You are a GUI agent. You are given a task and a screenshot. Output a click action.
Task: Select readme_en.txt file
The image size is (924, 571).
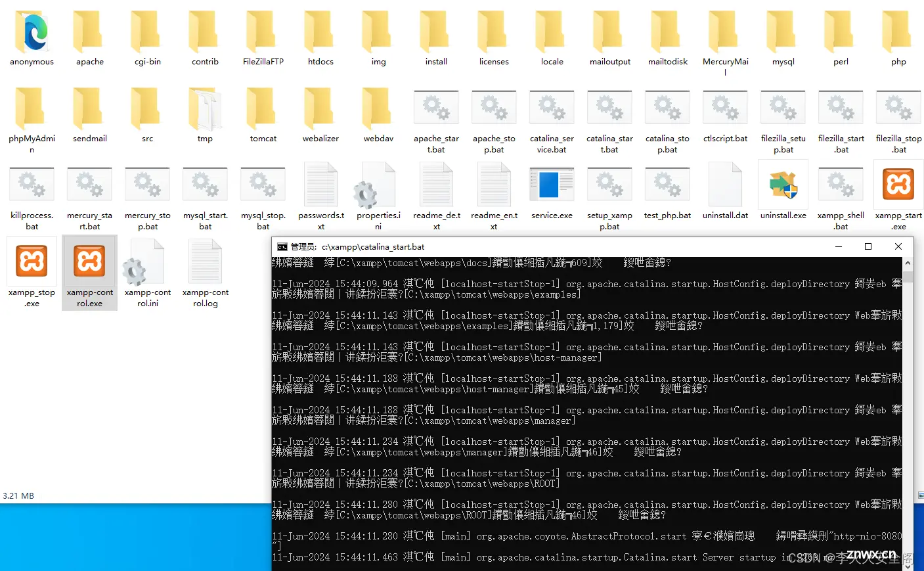(x=494, y=197)
